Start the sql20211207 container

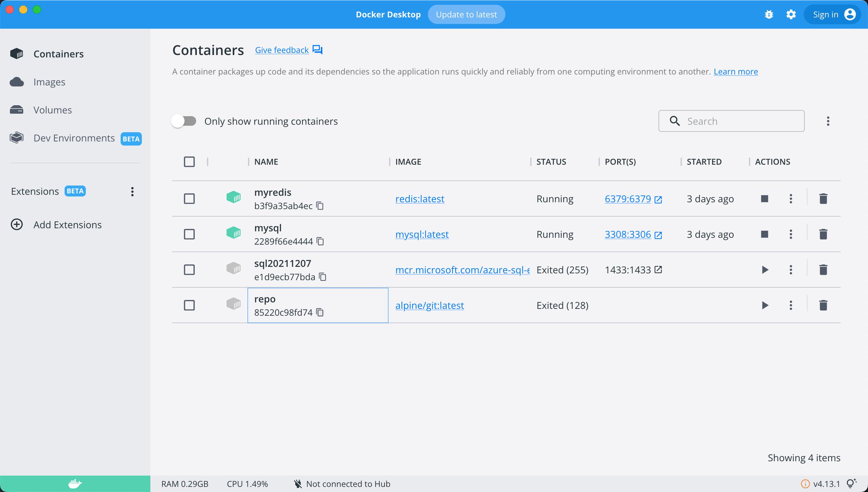click(765, 270)
